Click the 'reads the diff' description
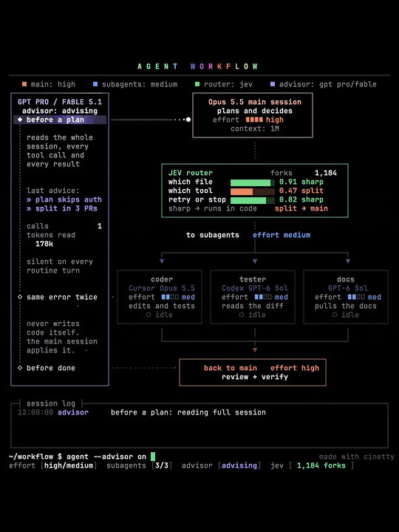Screen dimensions: 399x532 (253, 306)
